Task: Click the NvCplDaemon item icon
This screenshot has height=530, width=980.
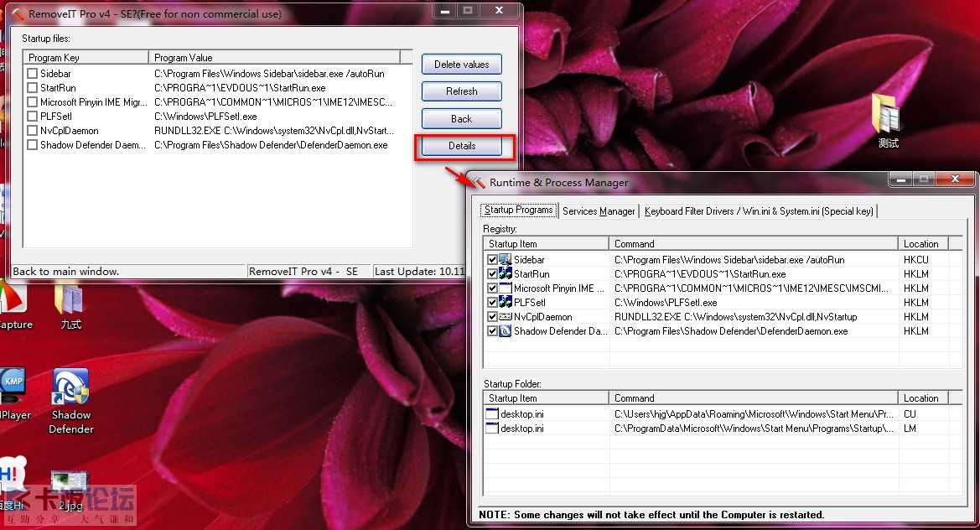Action: coord(506,317)
